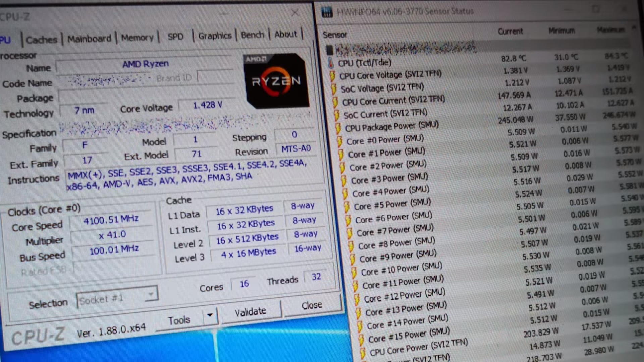The height and width of the screenshot is (362, 644).
Task: Click lightning icon next to CPU Core Voltage
Action: point(332,76)
